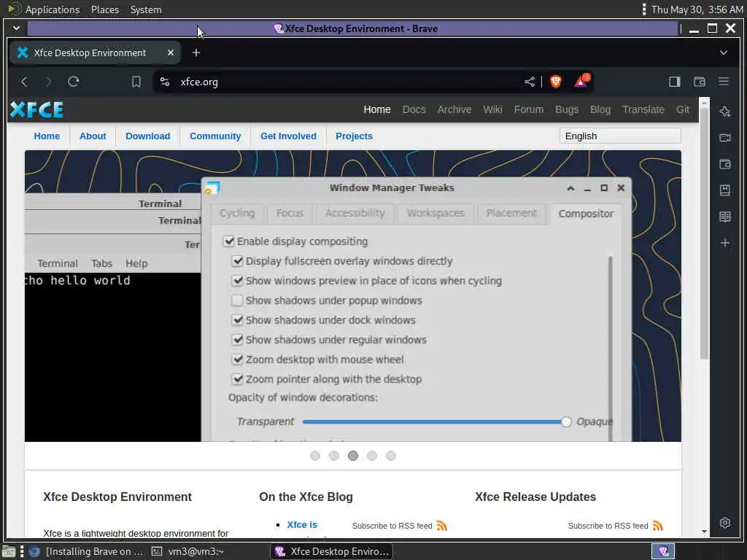Open Brave Talk video icon in sidebar

[725, 138]
